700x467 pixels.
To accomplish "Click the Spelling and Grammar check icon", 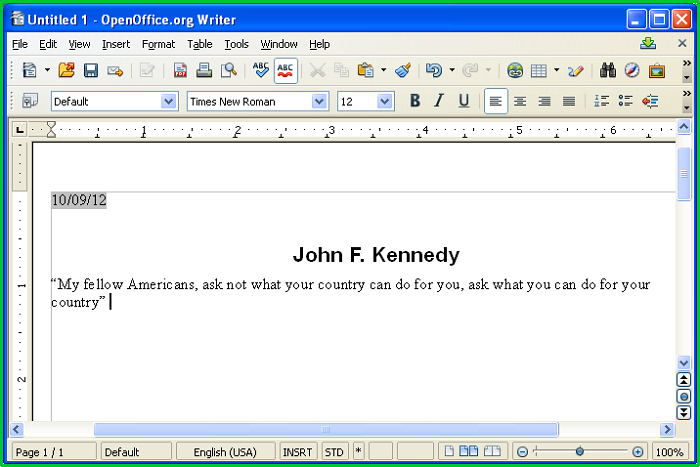I will pyautogui.click(x=261, y=70).
